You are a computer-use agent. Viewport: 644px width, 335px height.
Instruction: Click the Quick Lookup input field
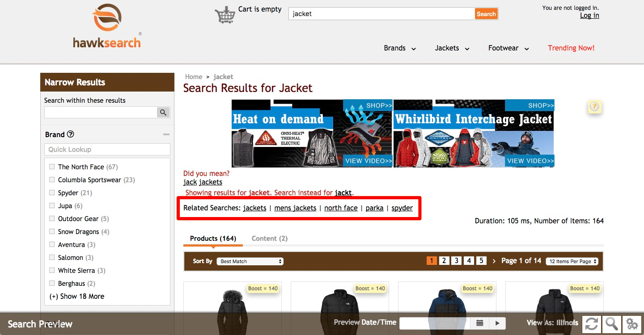(x=107, y=149)
